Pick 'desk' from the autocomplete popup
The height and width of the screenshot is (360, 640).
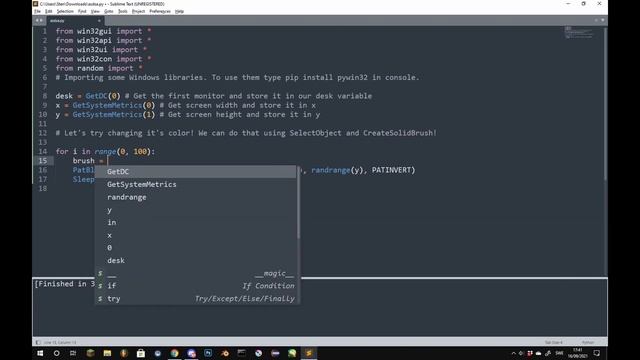[x=196, y=260]
